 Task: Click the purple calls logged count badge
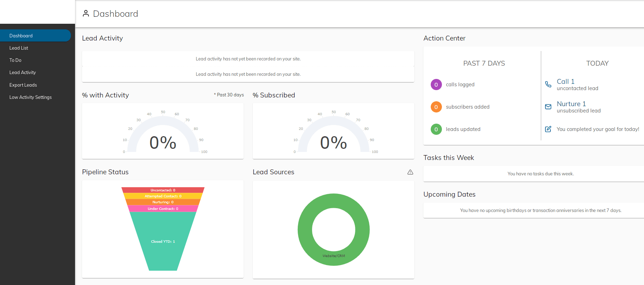tap(436, 85)
